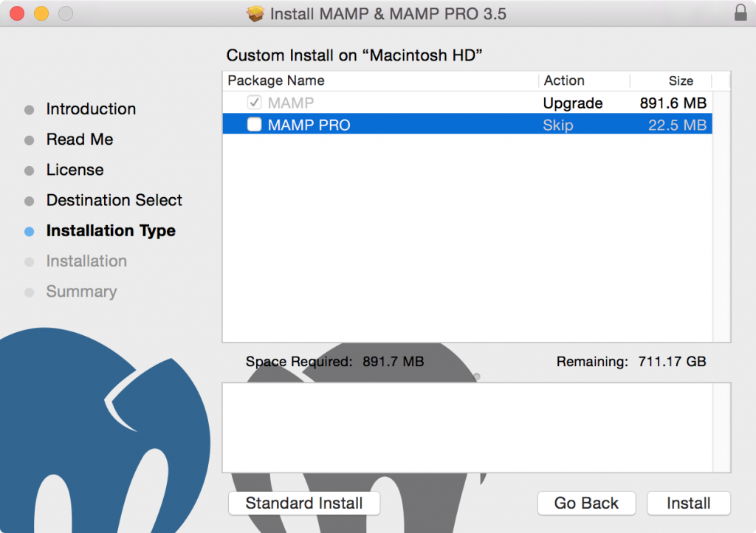Viewport: 756px width, 533px height.
Task: Go to the Destination Select step
Action: pyautogui.click(x=114, y=200)
